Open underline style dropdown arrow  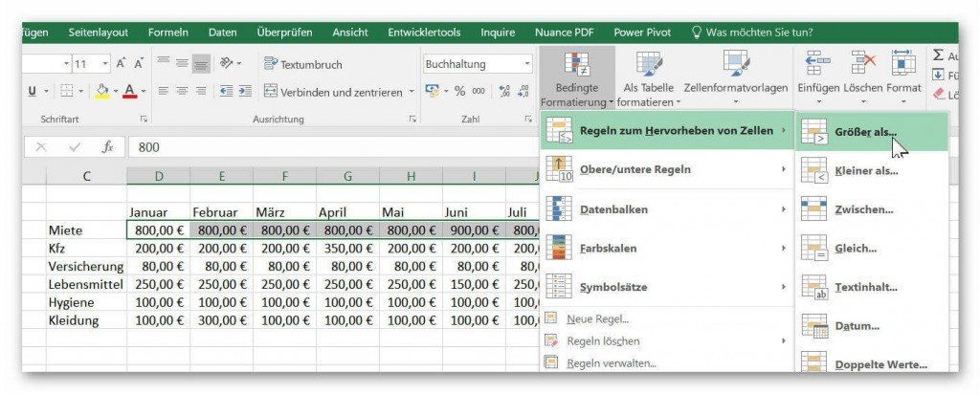pyautogui.click(x=46, y=92)
